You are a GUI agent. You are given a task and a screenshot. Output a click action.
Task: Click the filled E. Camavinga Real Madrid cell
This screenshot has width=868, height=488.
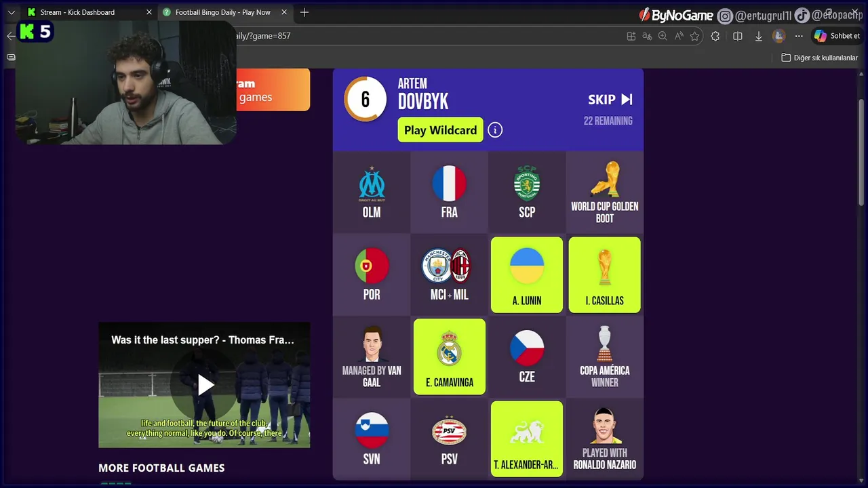pos(449,357)
